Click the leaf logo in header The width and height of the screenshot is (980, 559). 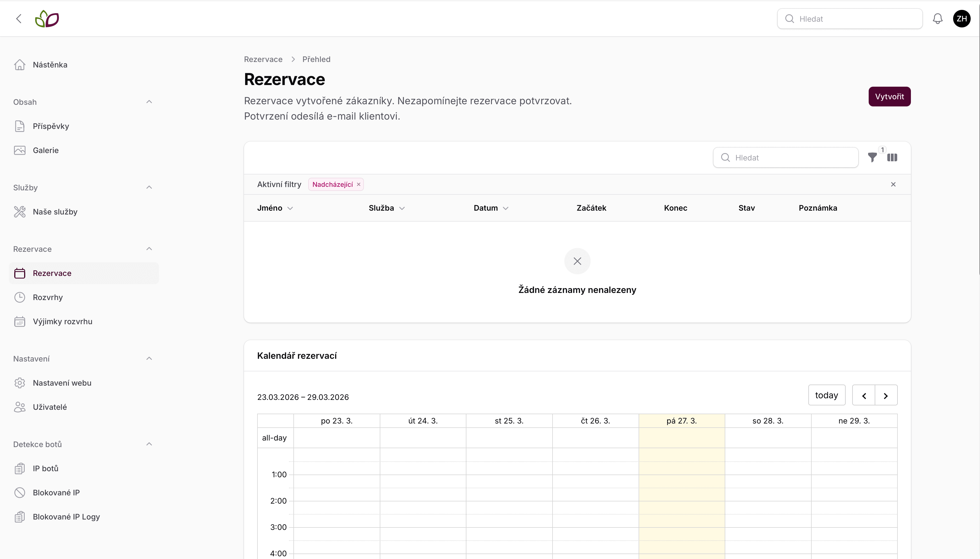[x=47, y=19]
